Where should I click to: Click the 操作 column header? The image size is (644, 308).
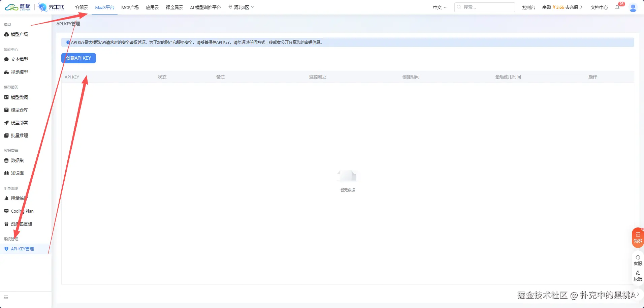click(593, 77)
